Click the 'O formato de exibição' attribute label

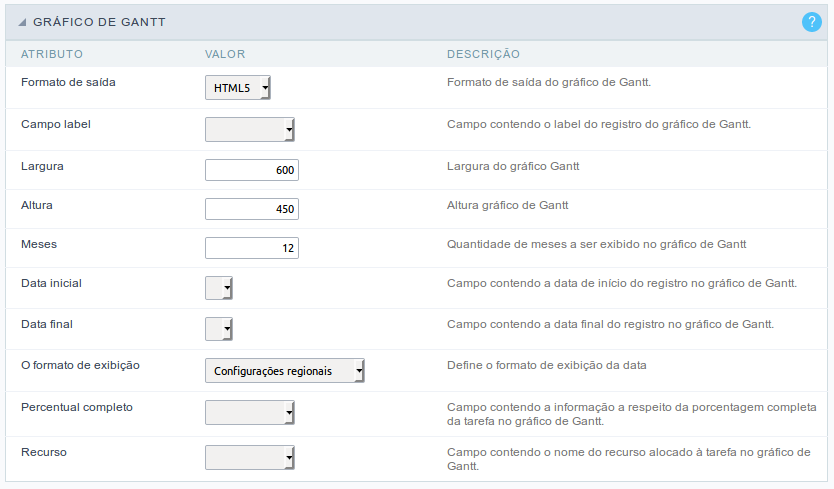coord(80,366)
